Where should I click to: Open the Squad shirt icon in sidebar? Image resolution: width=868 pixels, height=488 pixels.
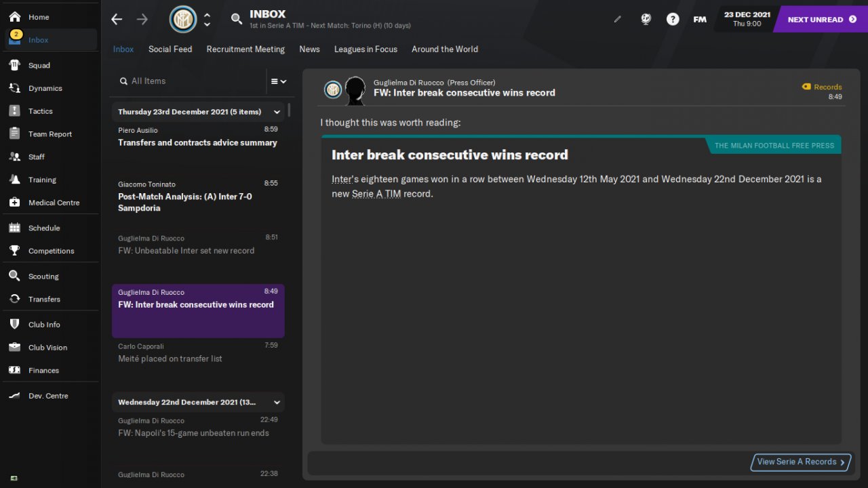(15, 65)
